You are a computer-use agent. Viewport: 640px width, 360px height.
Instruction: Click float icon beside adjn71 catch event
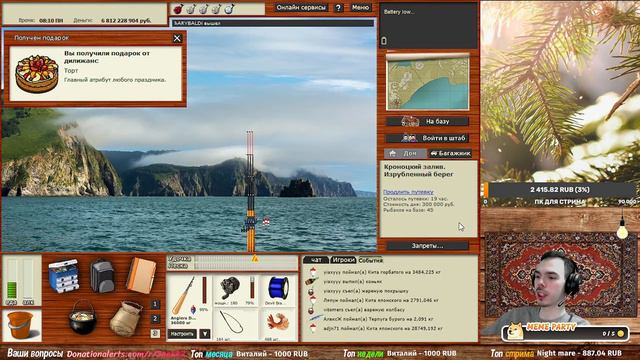coord(313,328)
